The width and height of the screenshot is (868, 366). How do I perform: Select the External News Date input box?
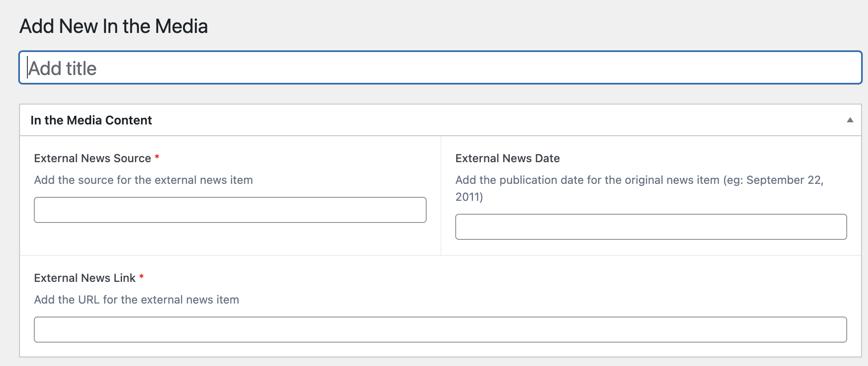(651, 227)
